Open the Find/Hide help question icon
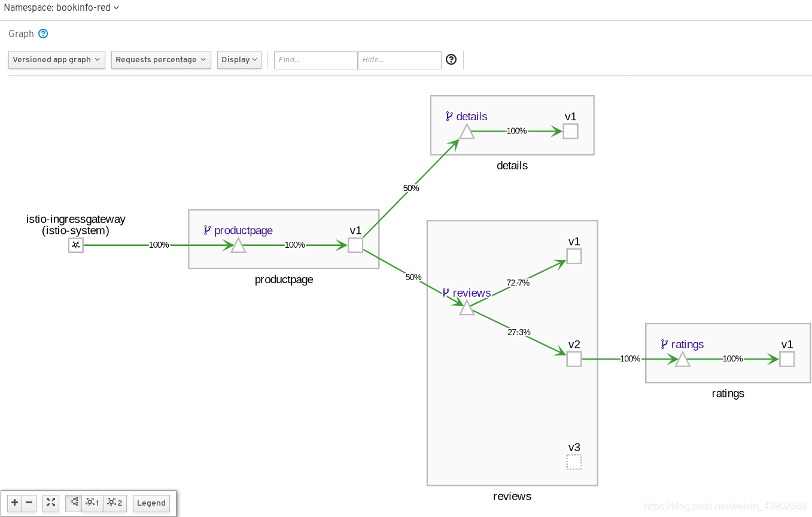The width and height of the screenshot is (812, 517). 451,59
